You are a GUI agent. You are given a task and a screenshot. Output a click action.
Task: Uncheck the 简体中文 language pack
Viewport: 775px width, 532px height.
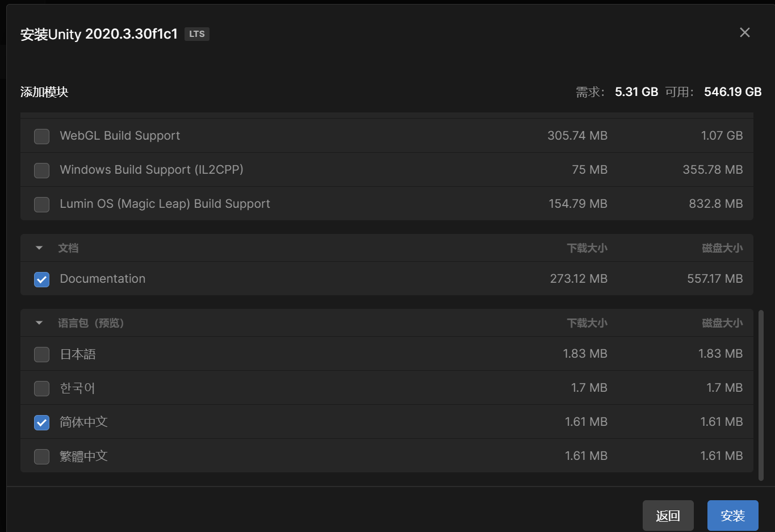41,422
